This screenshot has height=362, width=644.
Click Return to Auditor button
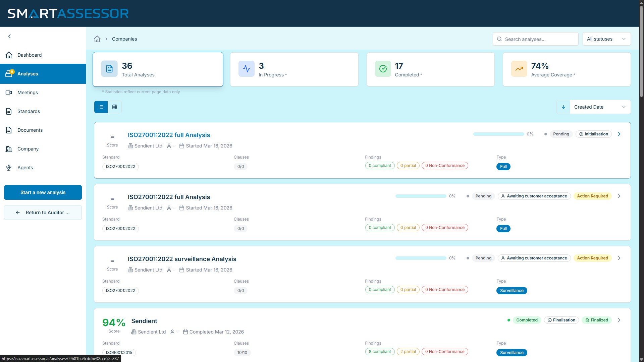pos(43,213)
